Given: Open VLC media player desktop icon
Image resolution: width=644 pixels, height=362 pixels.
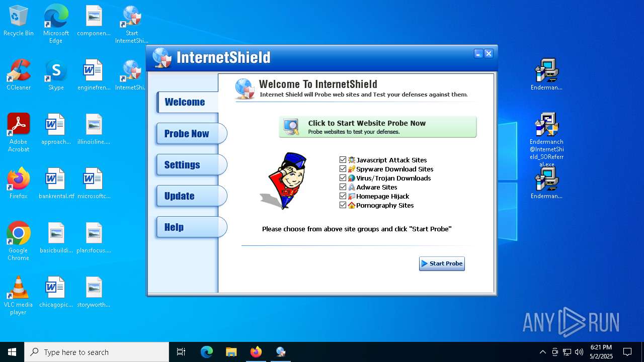Looking at the screenshot, I should [x=19, y=296].
